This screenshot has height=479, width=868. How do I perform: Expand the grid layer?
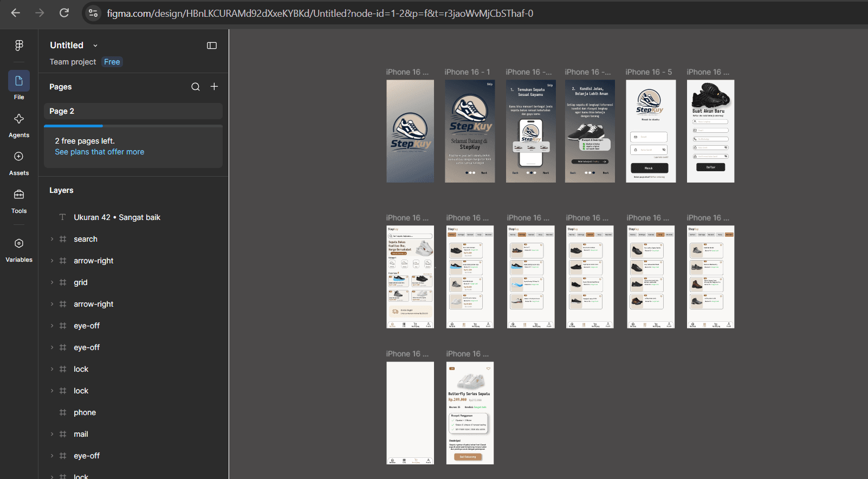click(52, 282)
